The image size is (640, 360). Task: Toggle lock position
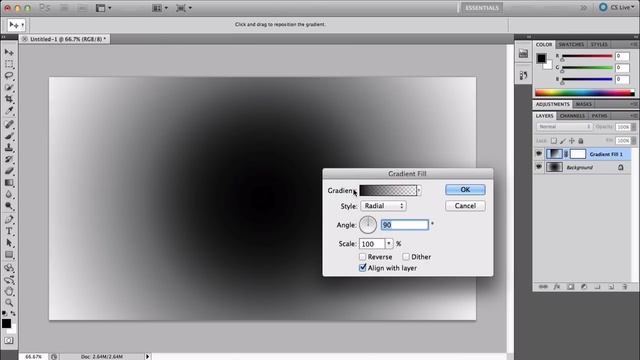(x=572, y=141)
